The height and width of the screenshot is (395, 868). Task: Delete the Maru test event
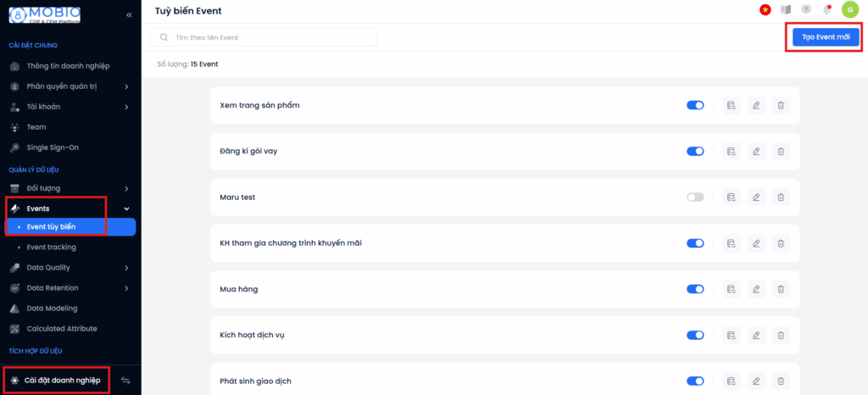pos(781,197)
